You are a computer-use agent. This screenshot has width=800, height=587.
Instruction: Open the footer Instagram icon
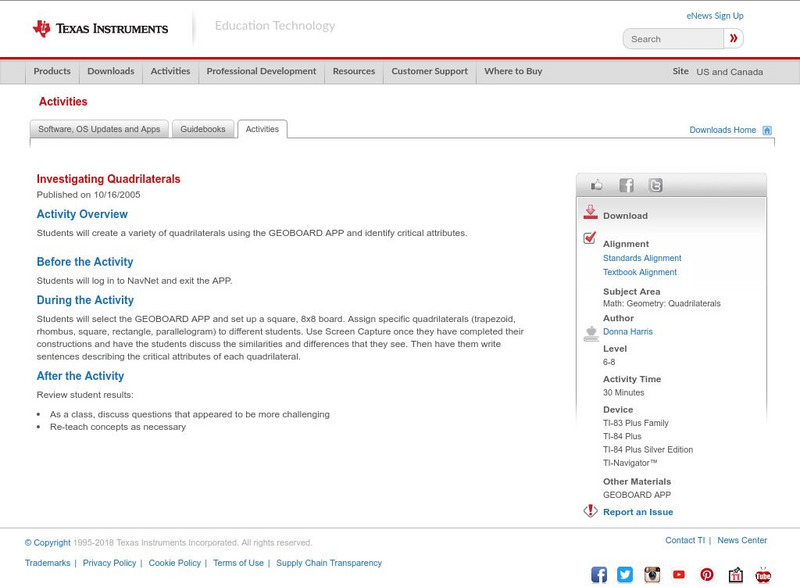[652, 575]
